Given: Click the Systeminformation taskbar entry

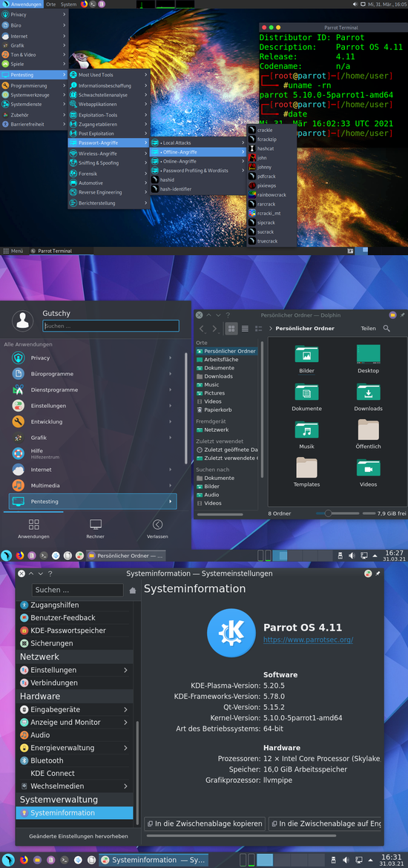Looking at the screenshot, I should (153, 861).
